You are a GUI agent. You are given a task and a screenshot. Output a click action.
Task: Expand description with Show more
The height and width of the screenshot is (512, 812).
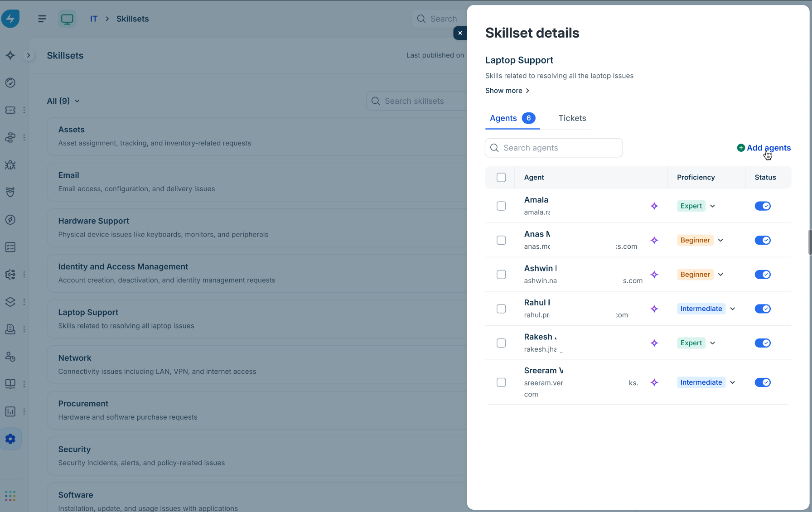click(507, 91)
